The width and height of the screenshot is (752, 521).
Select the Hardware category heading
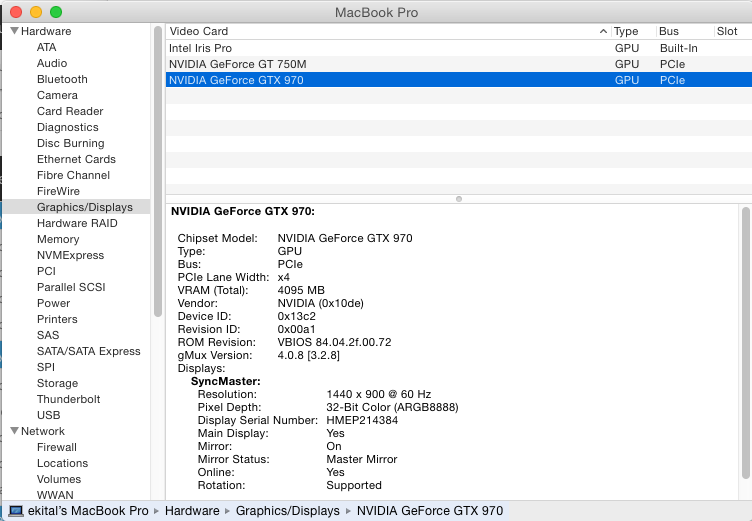(46, 31)
